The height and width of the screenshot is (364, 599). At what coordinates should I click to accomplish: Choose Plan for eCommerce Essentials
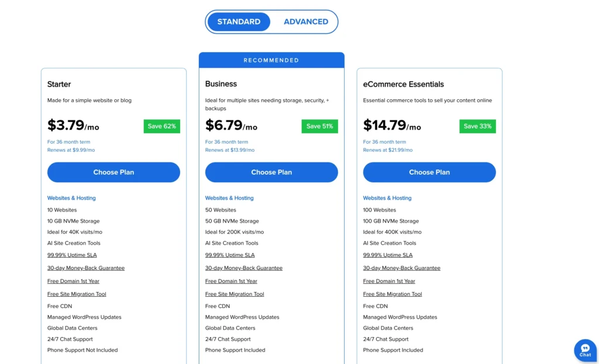coord(429,172)
